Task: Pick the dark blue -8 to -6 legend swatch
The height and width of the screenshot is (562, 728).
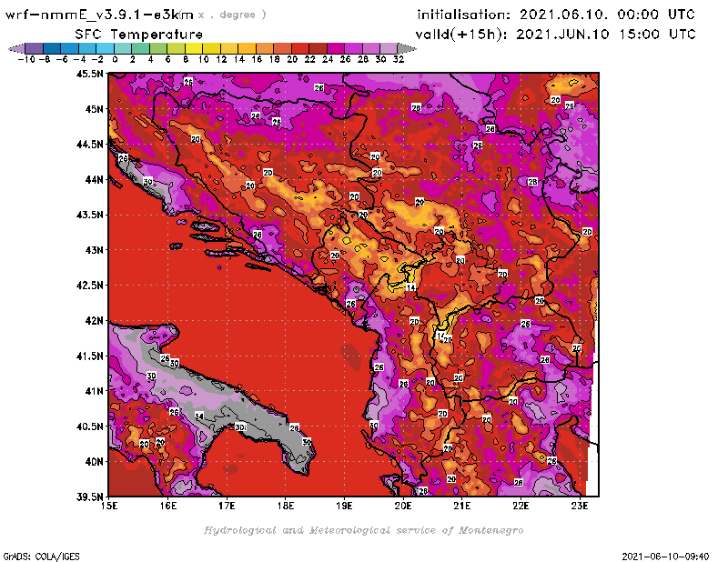Action: (52, 48)
